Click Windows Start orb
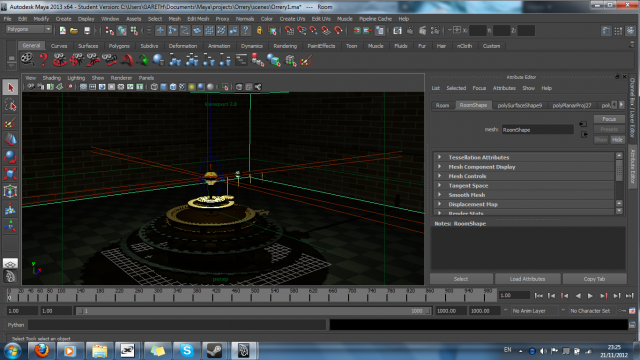640x360 pixels. point(12,351)
